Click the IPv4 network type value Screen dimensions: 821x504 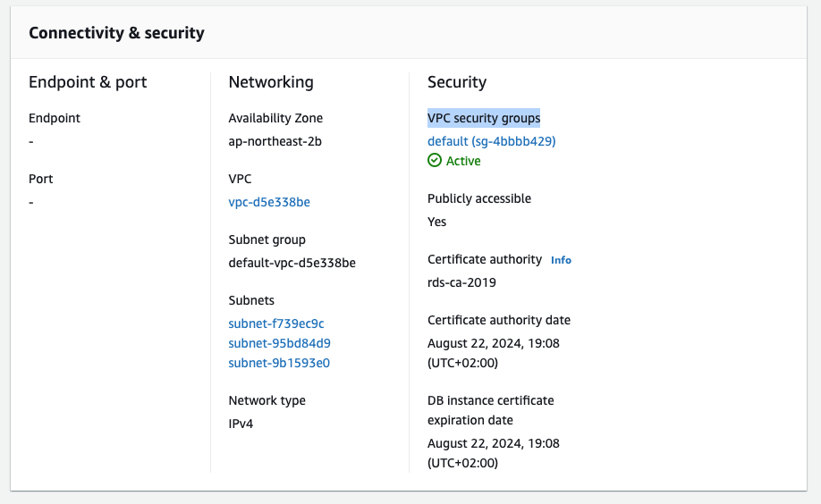pyautogui.click(x=241, y=424)
